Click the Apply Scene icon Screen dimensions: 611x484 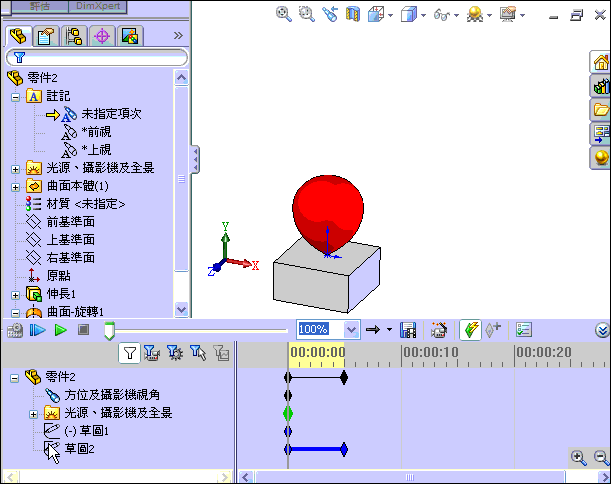(475, 15)
